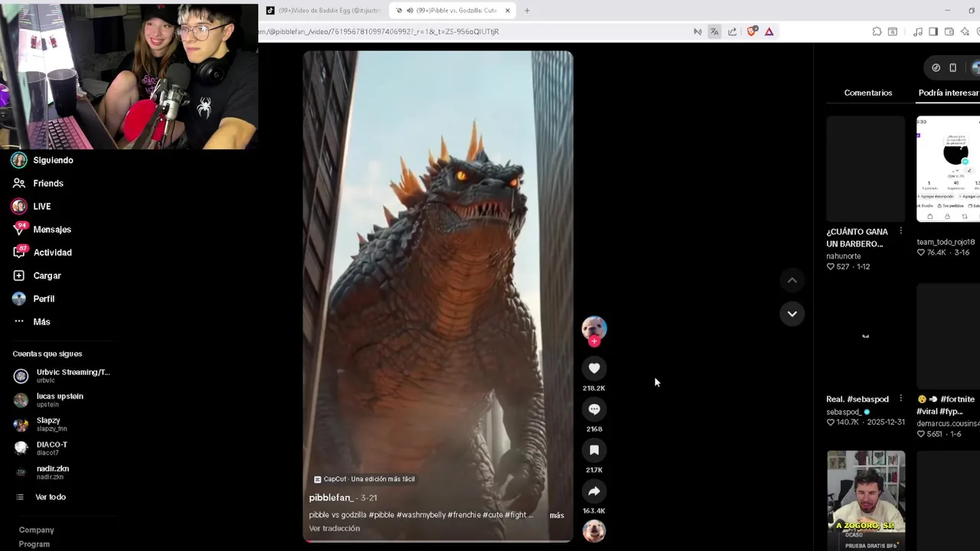The width and height of the screenshot is (980, 551).
Task: Click the #frenchie hashtag in caption
Action: pos(464,515)
